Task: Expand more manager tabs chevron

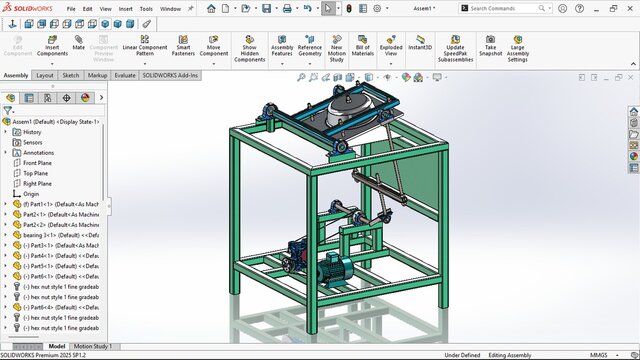Action: 101,98
